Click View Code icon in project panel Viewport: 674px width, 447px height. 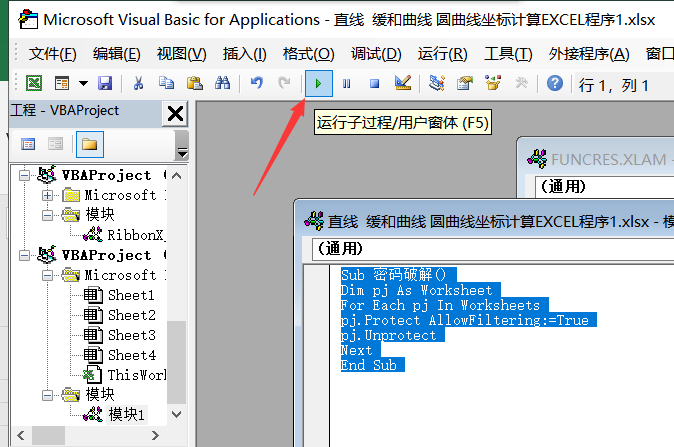pos(28,144)
